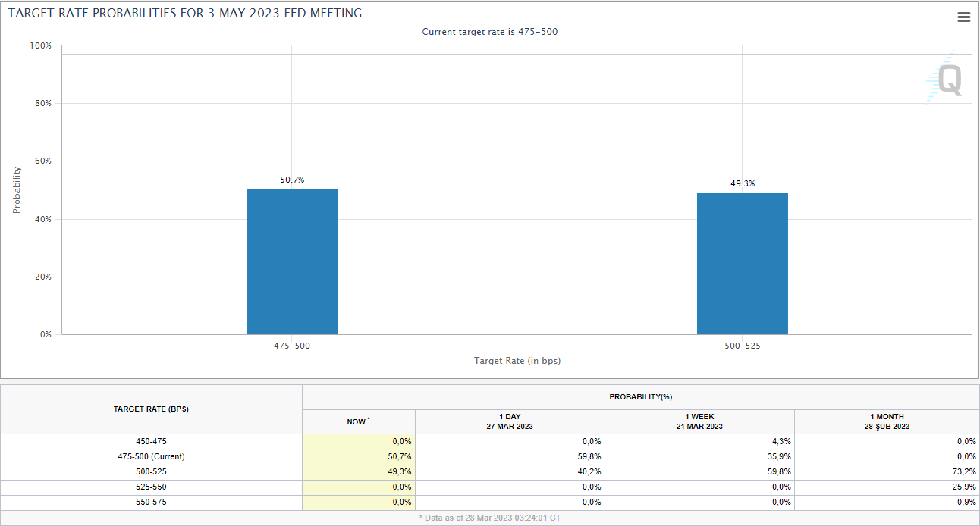Click the 475-500 probability bar
Viewport: 980px width, 526px height.
[292, 261]
